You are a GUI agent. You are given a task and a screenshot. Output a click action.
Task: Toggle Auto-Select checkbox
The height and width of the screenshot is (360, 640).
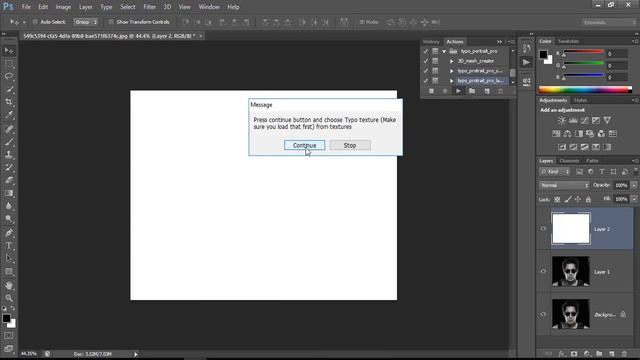tap(35, 22)
